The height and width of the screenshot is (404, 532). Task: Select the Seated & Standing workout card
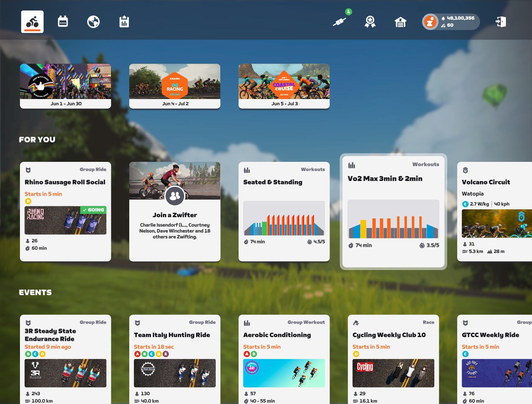(284, 211)
